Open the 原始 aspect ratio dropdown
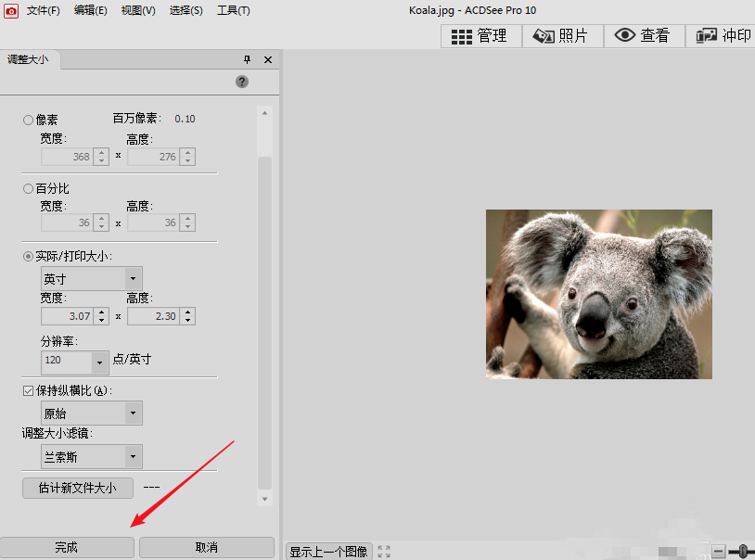The height and width of the screenshot is (560, 755). 92,414
